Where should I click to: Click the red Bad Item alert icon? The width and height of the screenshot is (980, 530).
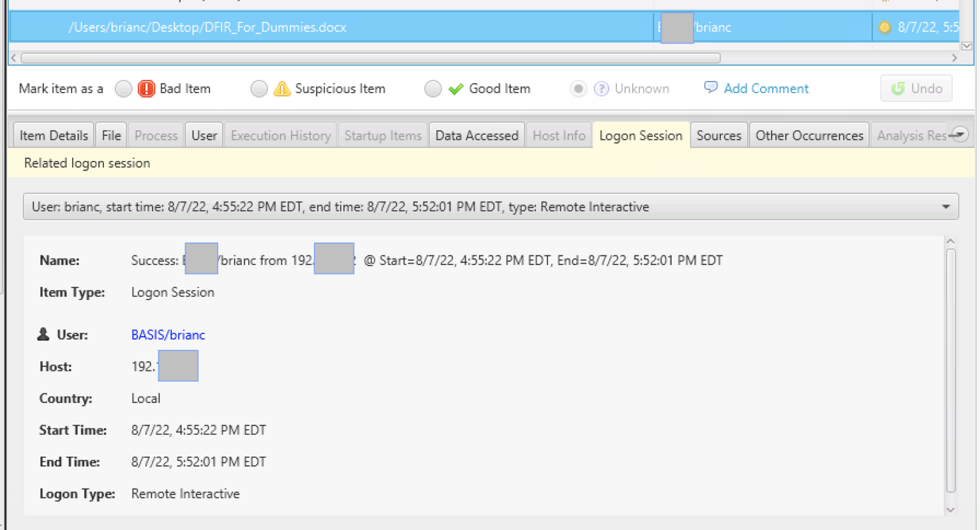146,89
